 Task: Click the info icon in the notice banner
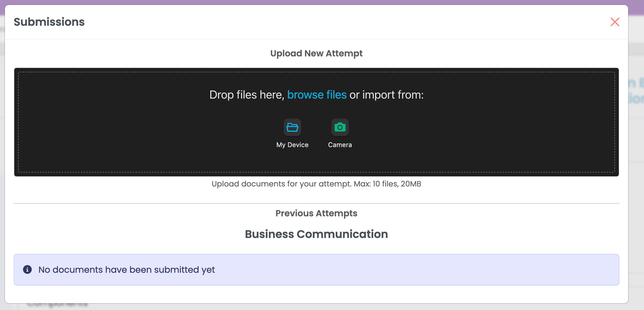[x=27, y=269]
